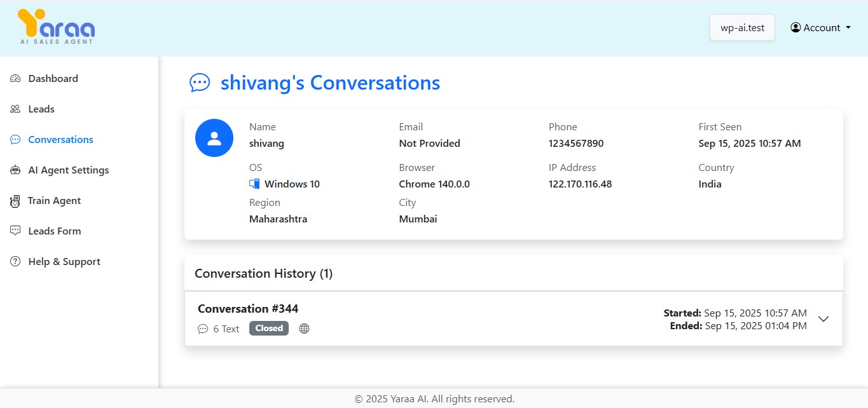868x408 pixels.
Task: Click the First Seen field label
Action: [x=720, y=127]
